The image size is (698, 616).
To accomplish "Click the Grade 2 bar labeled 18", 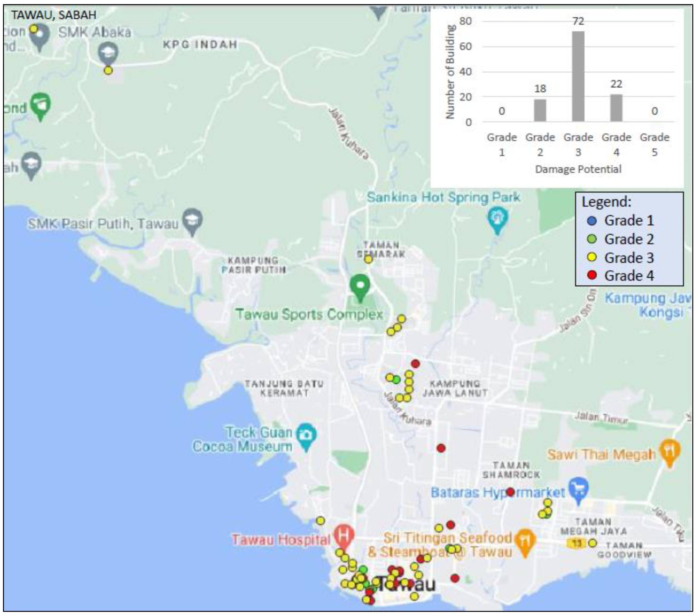I will [x=540, y=110].
